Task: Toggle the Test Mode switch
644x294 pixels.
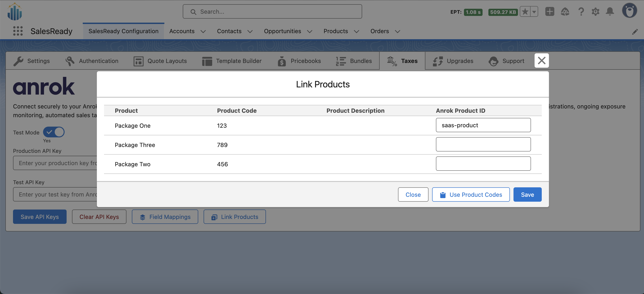Action: tap(54, 132)
